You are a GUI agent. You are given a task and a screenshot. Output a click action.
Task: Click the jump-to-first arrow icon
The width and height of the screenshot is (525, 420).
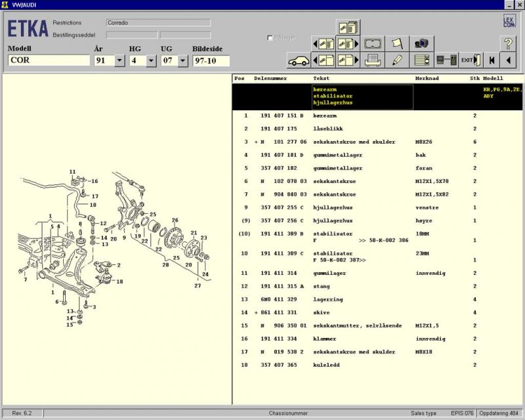[491, 60]
